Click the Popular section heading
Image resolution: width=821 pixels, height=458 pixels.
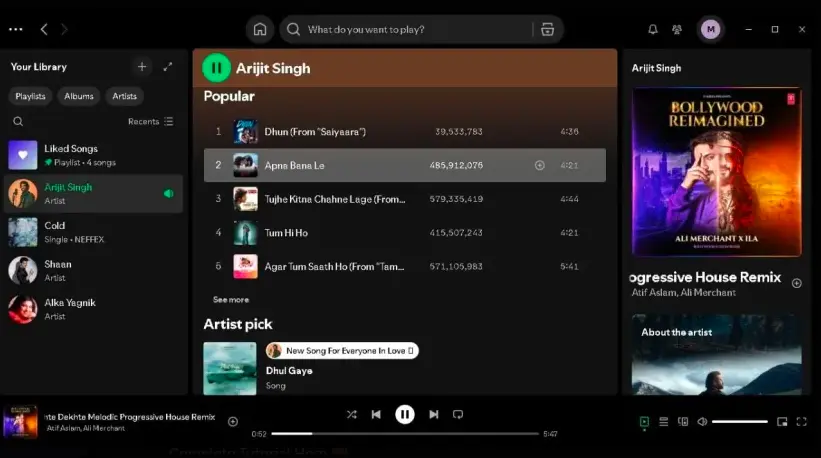point(229,96)
